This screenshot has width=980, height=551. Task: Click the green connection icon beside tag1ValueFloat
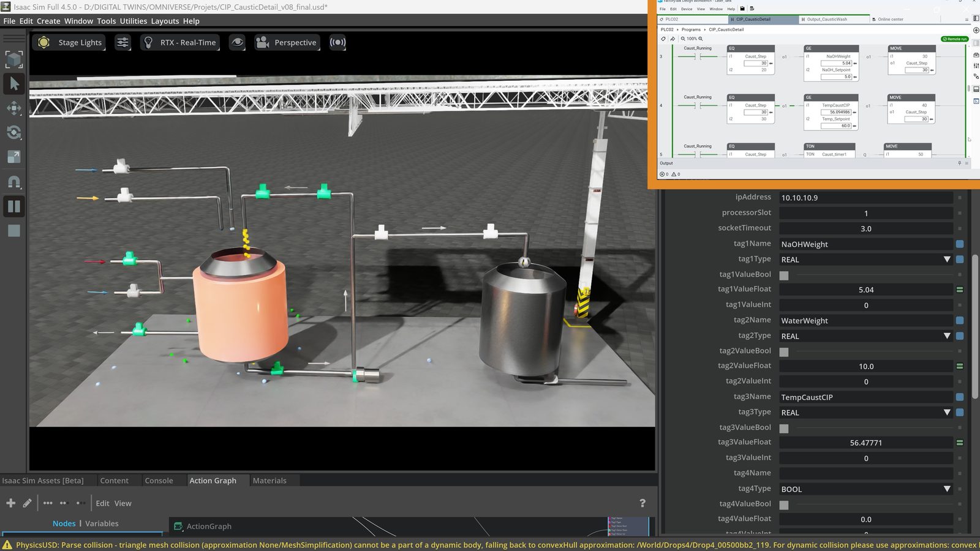pyautogui.click(x=960, y=290)
